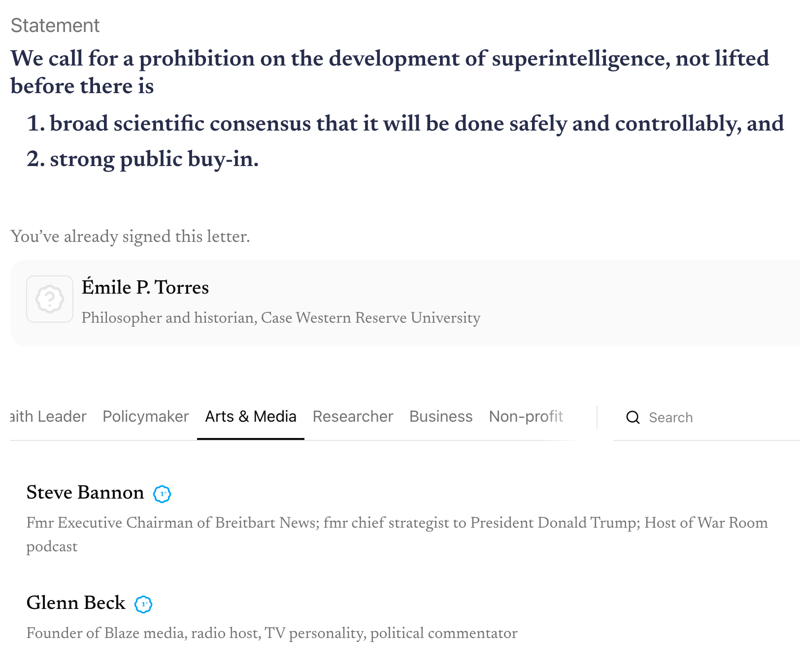Click Steve Bannon's Breitbart News description text
The height and width of the screenshot is (672, 800).
pos(397,523)
